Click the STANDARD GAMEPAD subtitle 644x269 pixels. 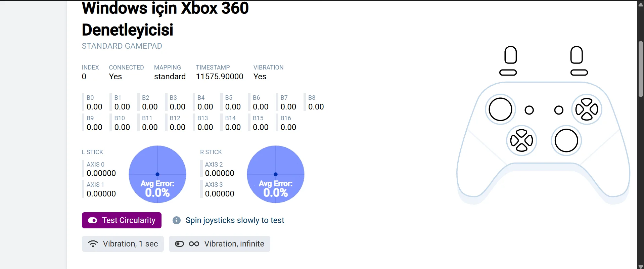click(122, 46)
